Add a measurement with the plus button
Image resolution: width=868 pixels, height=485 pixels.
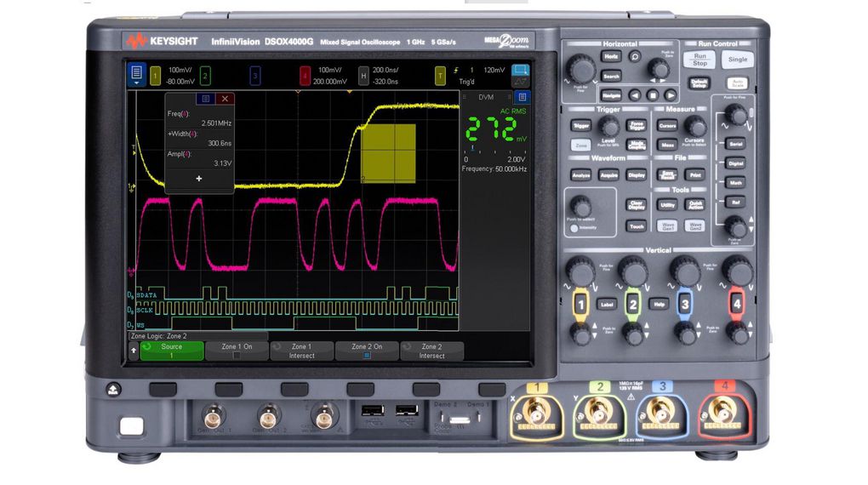click(199, 179)
